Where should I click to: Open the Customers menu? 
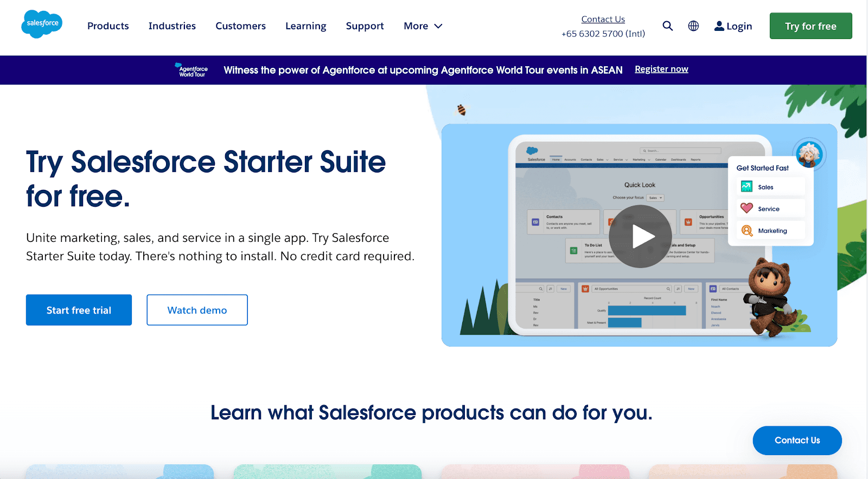coord(240,26)
